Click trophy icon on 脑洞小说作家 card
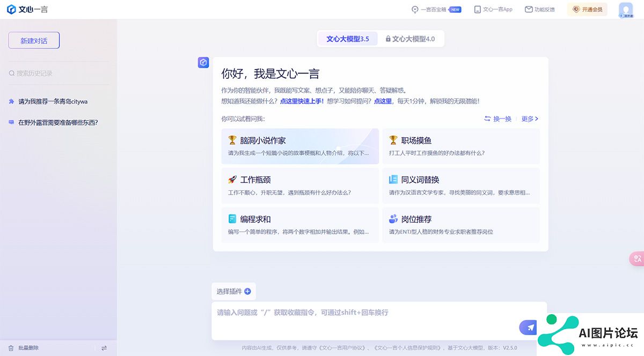Viewport: 644px width, 356px height. [x=232, y=140]
